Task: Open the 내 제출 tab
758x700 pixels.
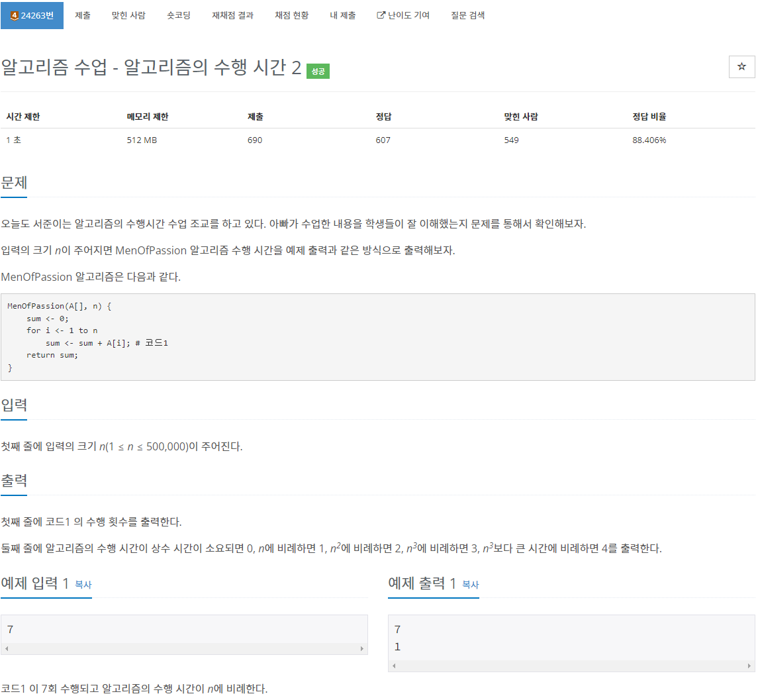Action: click(343, 15)
